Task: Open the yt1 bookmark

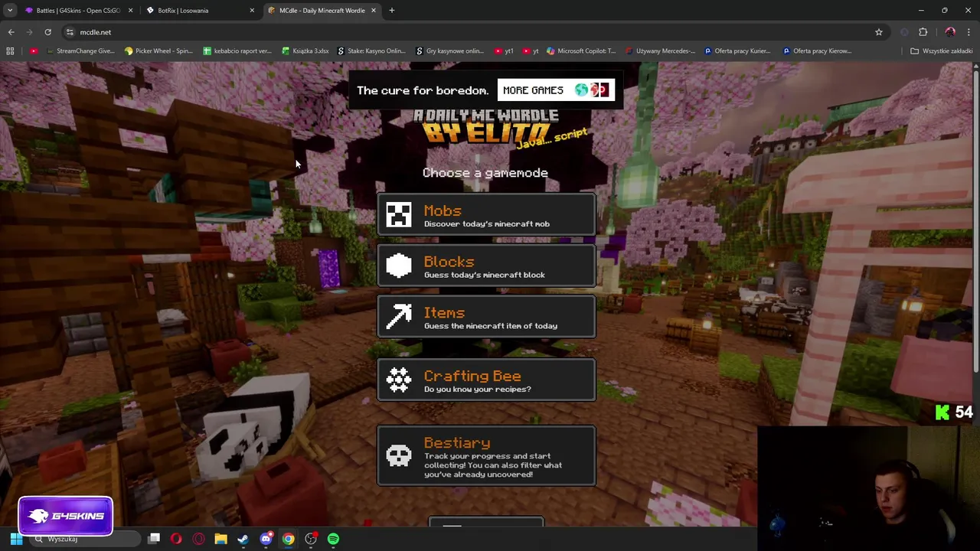Action: click(x=504, y=51)
